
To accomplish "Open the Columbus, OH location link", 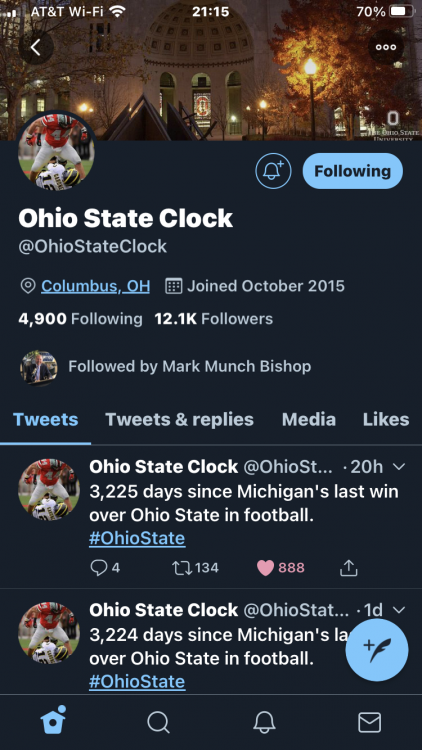I will pos(95,286).
